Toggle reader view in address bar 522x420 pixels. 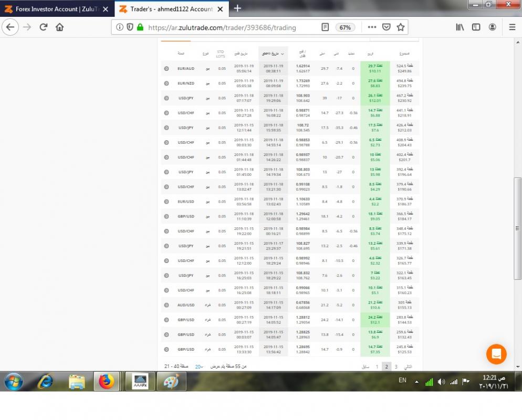325,27
